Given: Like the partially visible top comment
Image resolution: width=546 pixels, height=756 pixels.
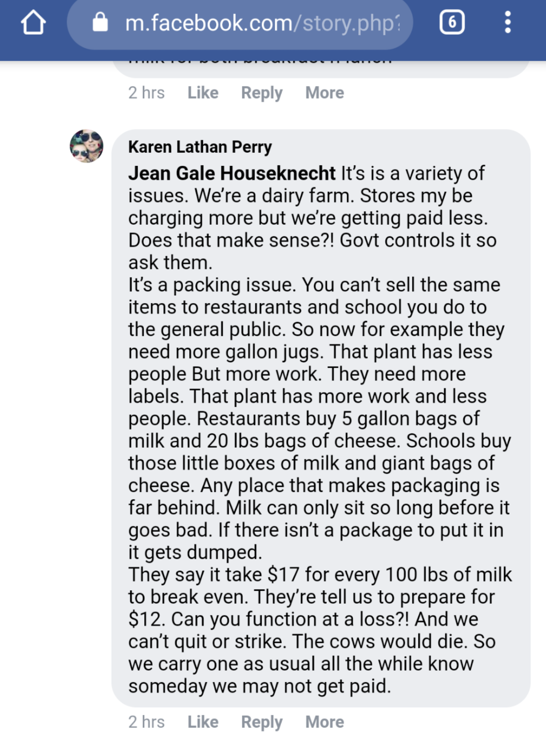Looking at the screenshot, I should (x=203, y=93).
